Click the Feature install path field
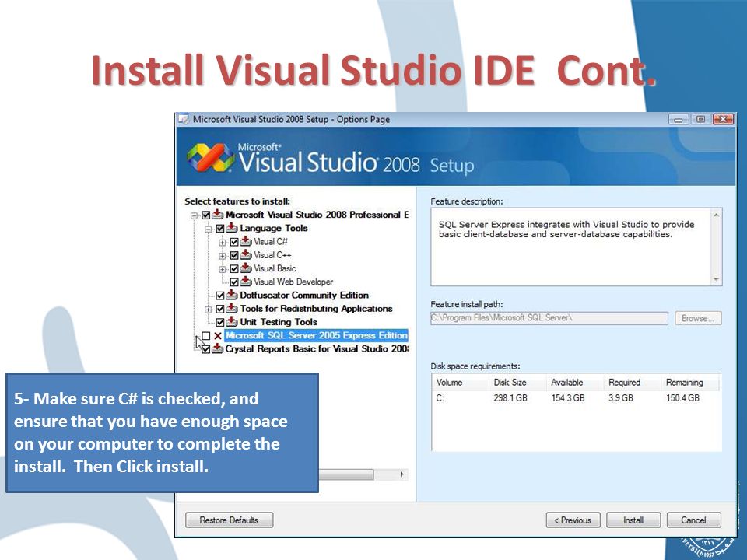 coord(549,318)
